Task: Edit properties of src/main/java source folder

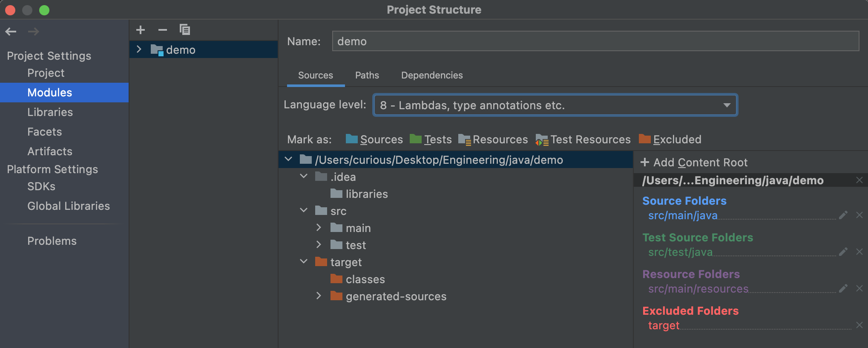Action: point(843,215)
